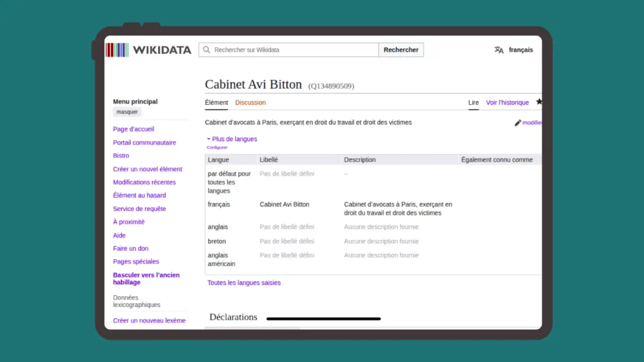Click the pencil modifier edit link
The image size is (644, 362).
(x=528, y=123)
